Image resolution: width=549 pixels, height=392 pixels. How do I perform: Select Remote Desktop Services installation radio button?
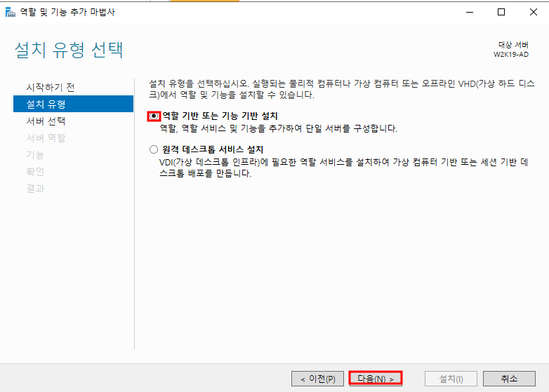[x=154, y=149]
